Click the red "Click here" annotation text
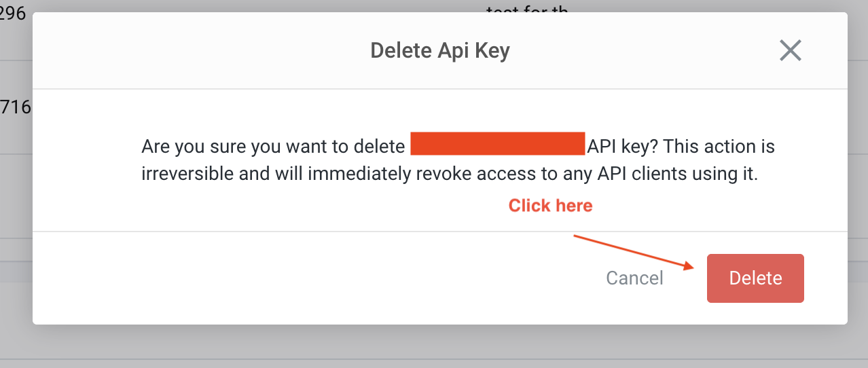This screenshot has width=868, height=368. coord(550,206)
